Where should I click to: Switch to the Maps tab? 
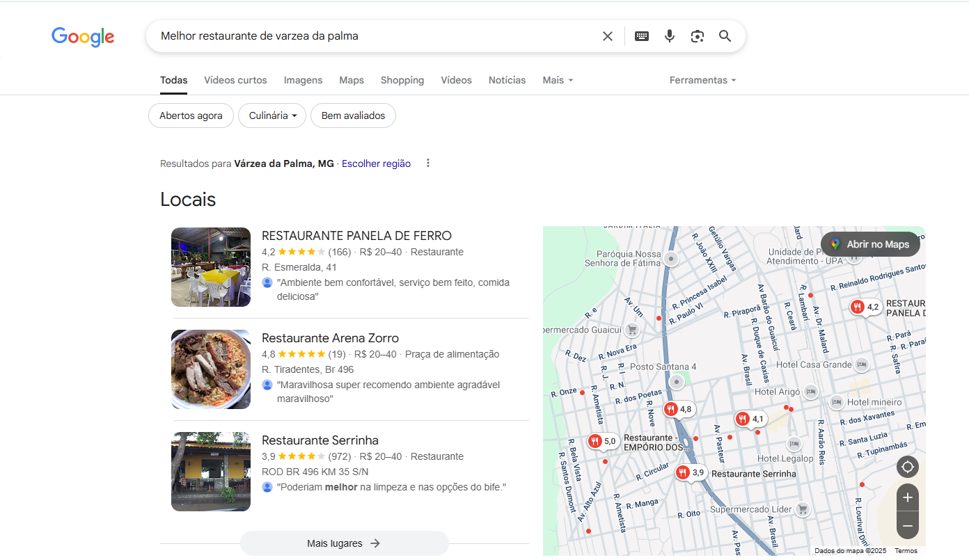pyautogui.click(x=352, y=80)
